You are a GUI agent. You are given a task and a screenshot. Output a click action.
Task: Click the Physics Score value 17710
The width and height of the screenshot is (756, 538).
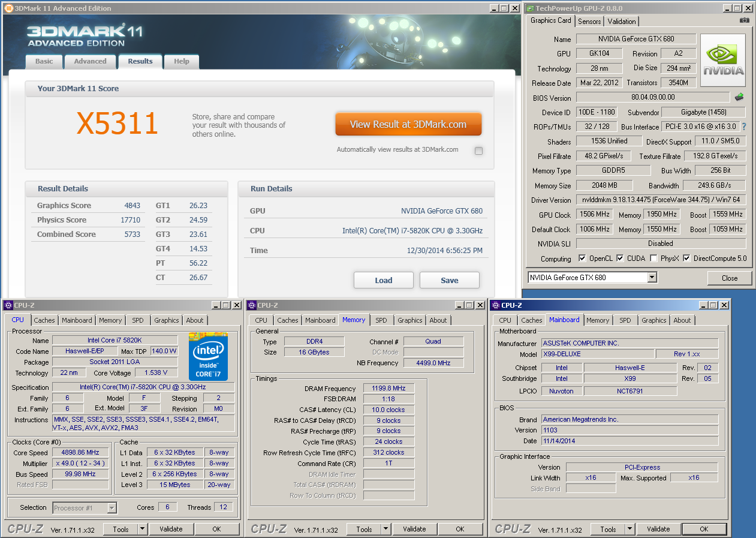(130, 220)
